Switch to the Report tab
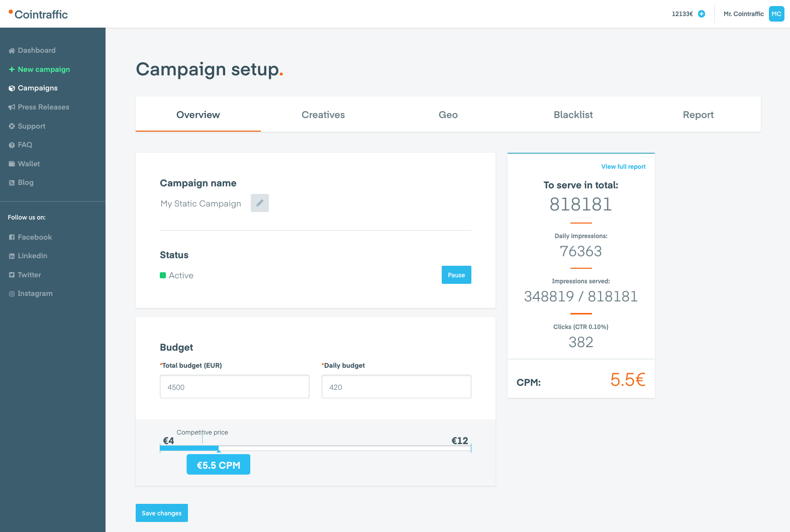790x532 pixels. (699, 115)
